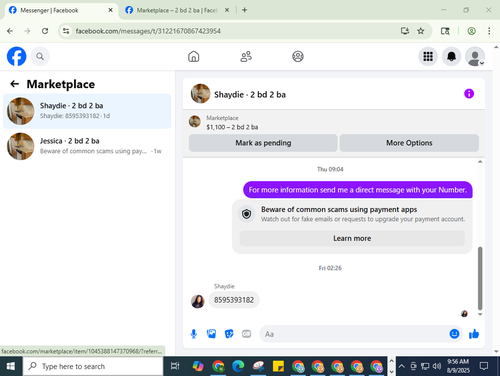The image size is (500, 376).
Task: Send a thumbs up like
Action: [x=474, y=334]
